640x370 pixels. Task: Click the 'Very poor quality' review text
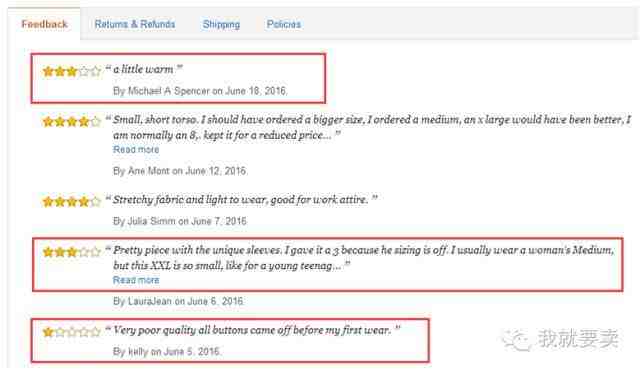coord(253,330)
